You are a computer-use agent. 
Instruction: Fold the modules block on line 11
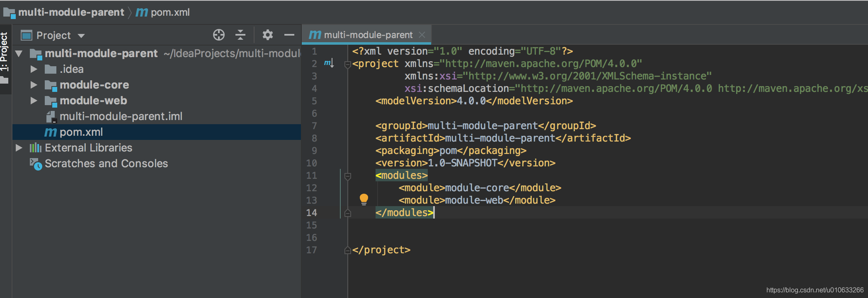point(348,176)
